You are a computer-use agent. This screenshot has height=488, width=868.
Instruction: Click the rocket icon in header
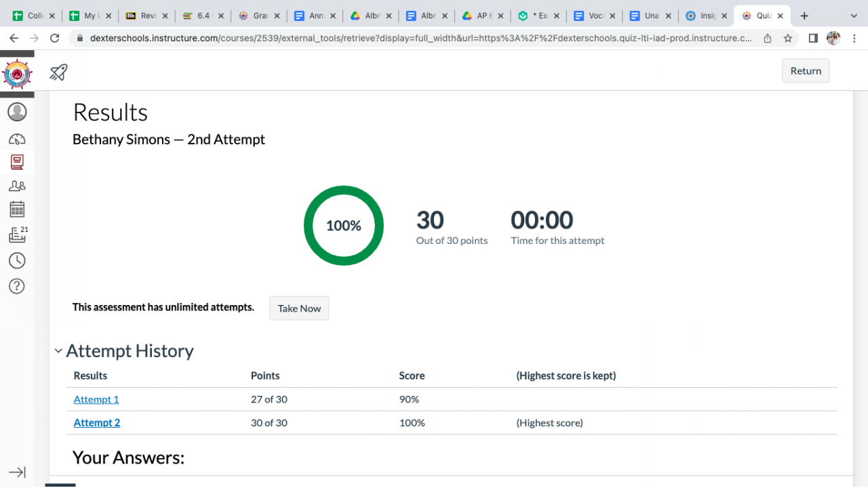click(59, 72)
